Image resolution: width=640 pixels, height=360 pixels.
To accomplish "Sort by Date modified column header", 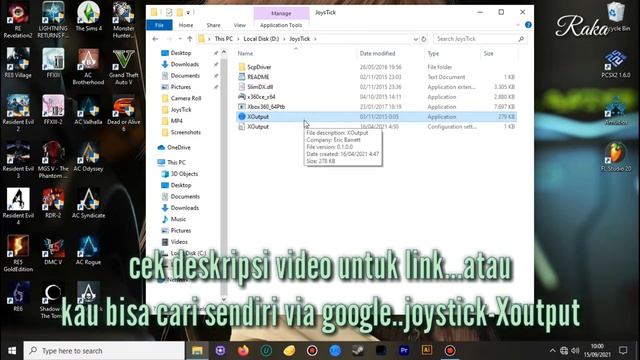I will tap(377, 53).
